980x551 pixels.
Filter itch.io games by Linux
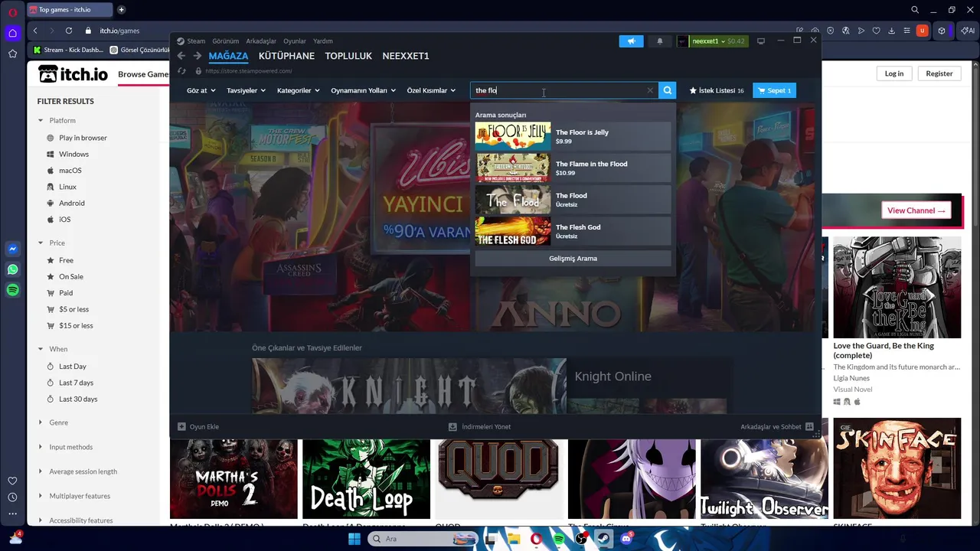pyautogui.click(x=67, y=187)
